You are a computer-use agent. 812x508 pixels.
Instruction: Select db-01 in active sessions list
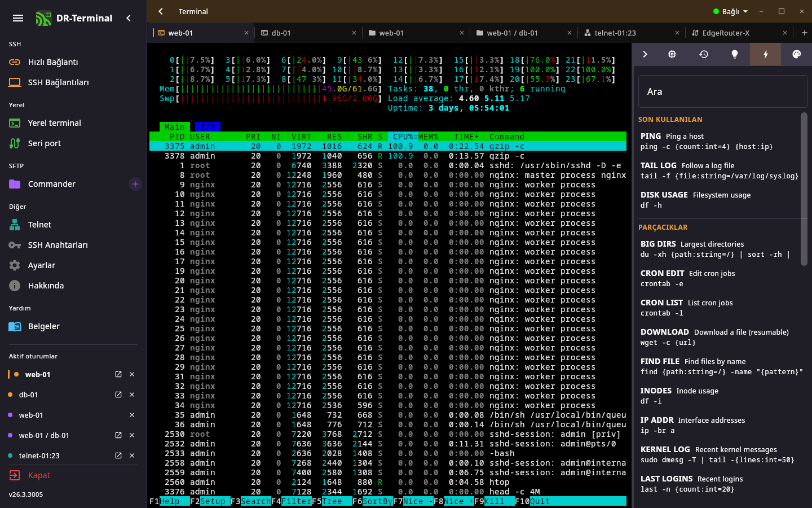click(28, 395)
